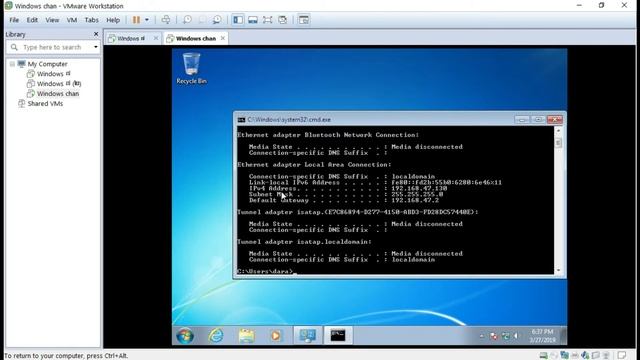This screenshot has height=360, width=640.
Task: Click the hard disk status bar icon
Action: [x=543, y=355]
